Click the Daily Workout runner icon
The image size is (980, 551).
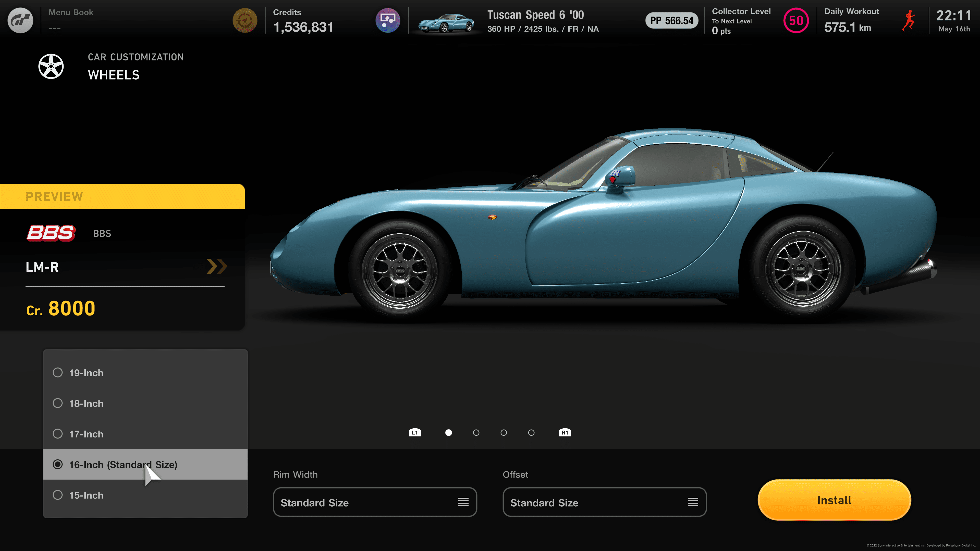pos(909,21)
